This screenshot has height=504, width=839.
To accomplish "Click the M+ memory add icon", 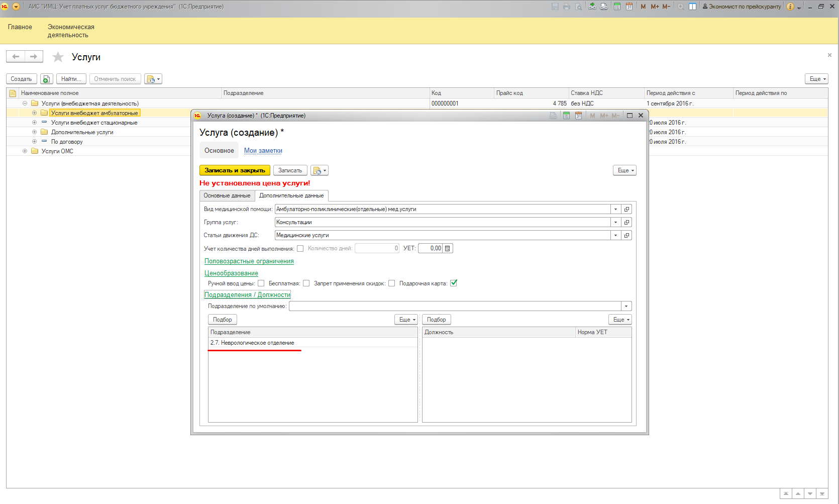I will coord(655,7).
